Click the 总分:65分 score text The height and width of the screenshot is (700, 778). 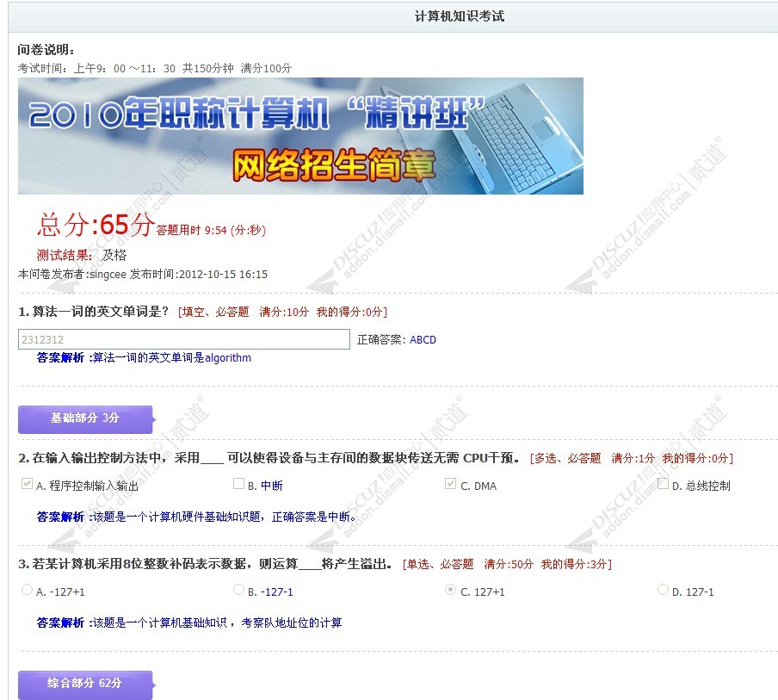point(96,225)
